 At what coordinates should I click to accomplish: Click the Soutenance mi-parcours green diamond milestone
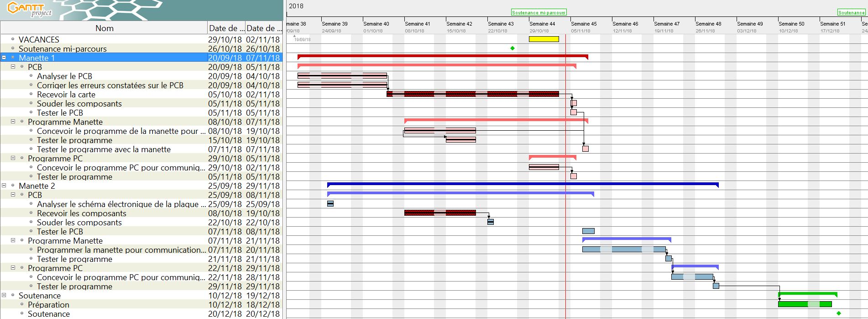point(512,48)
